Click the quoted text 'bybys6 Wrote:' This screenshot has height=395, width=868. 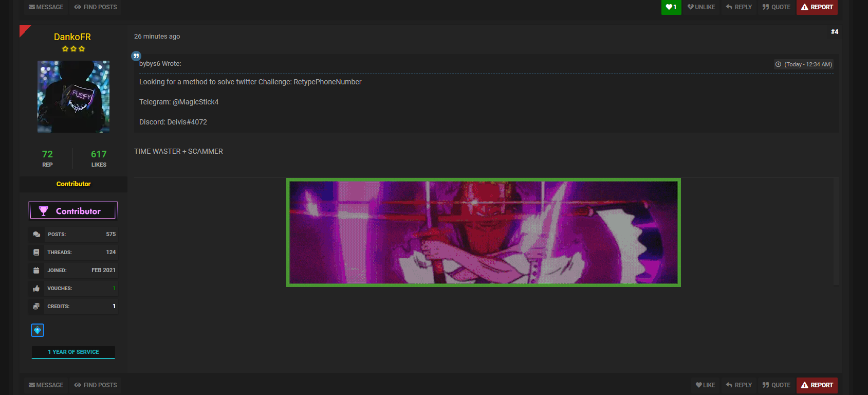pos(160,64)
